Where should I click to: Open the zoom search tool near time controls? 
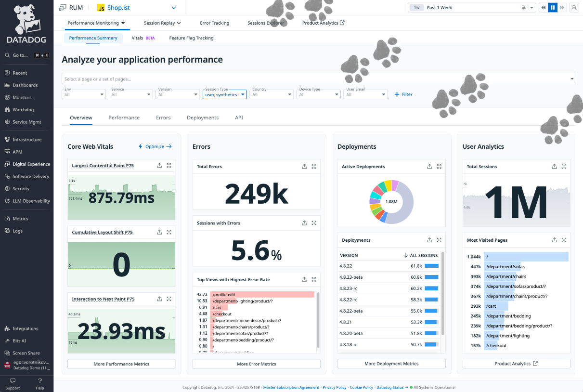(575, 7)
